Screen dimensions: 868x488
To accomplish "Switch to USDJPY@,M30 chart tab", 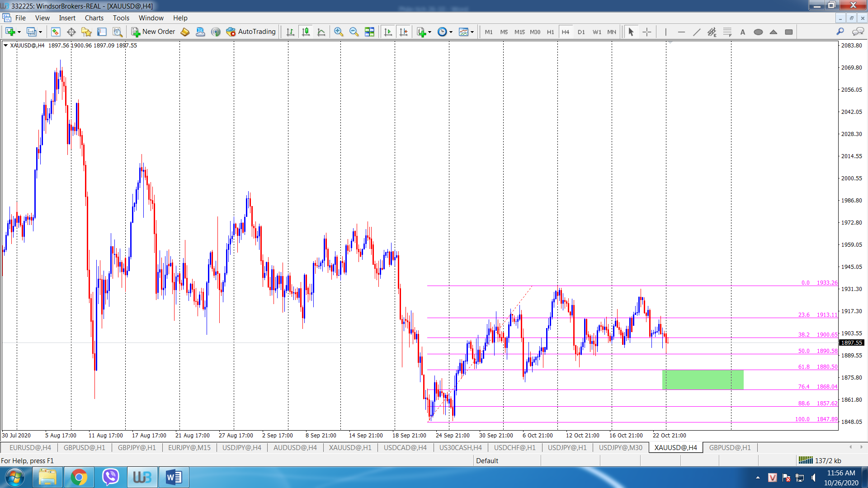I will tap(620, 448).
